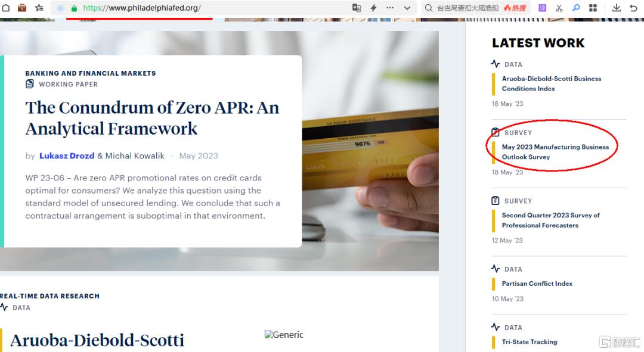Viewport: 644px width, 352px height.
Task: Click the purple translate extension icon
Action: click(542, 8)
